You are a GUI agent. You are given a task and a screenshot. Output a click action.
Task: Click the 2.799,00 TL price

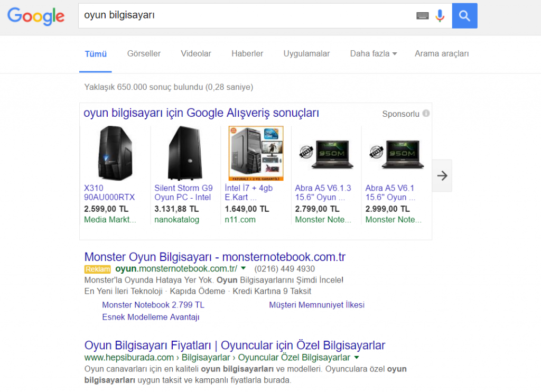pos(317,209)
